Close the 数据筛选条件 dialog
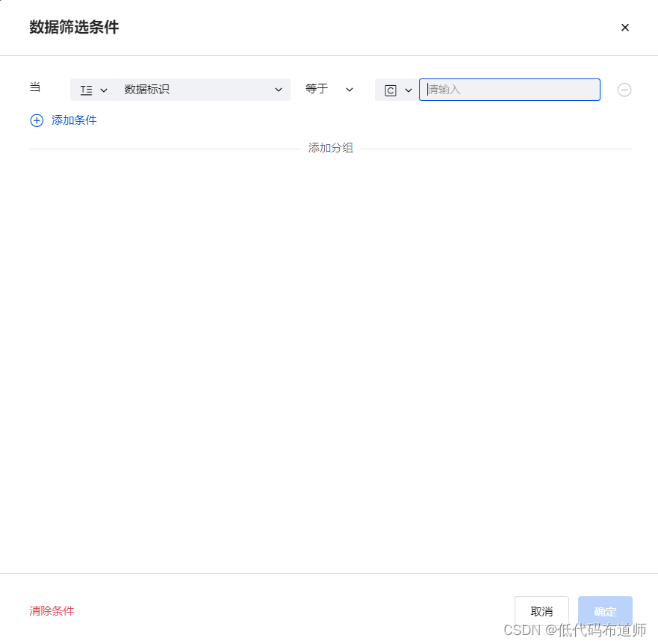The width and height of the screenshot is (658, 644). 625,28
